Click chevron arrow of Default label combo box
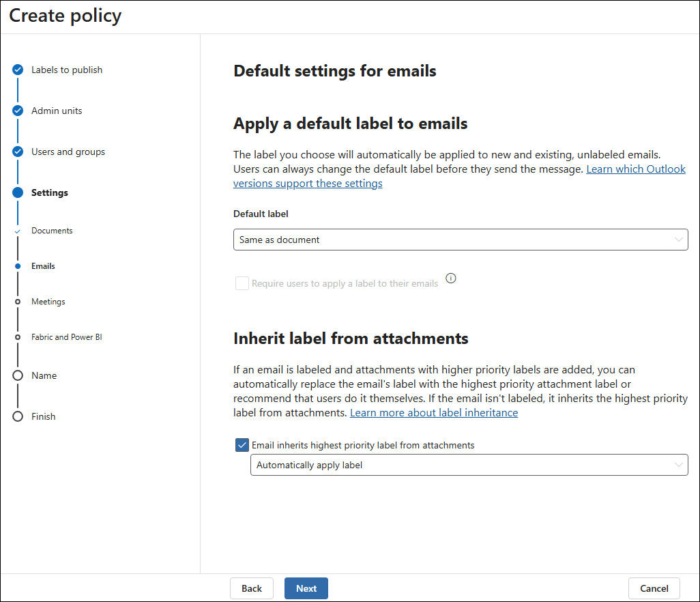The height and width of the screenshot is (602, 700). pyautogui.click(x=679, y=240)
